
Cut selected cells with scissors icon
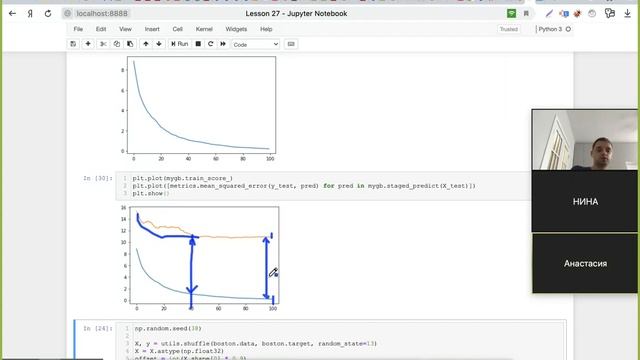(x=103, y=44)
